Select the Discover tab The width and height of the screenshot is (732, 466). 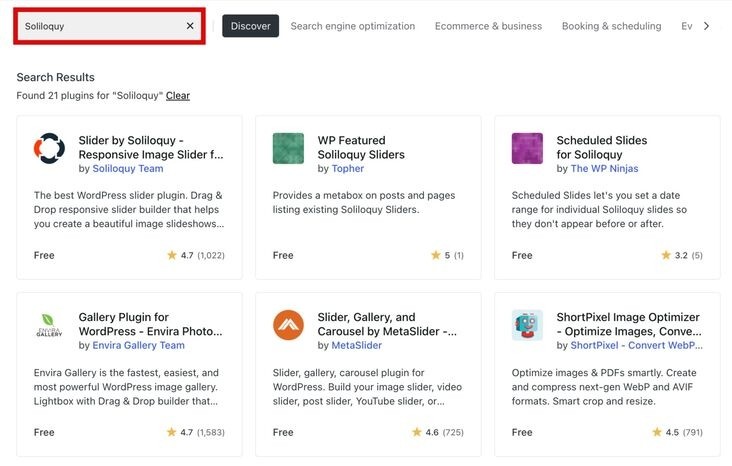click(x=250, y=26)
